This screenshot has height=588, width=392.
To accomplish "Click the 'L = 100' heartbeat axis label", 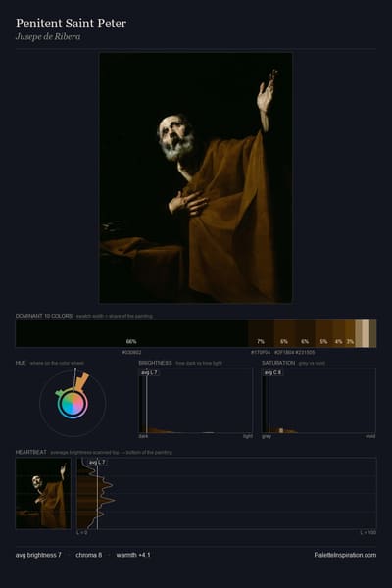I will pyautogui.click(x=368, y=532).
